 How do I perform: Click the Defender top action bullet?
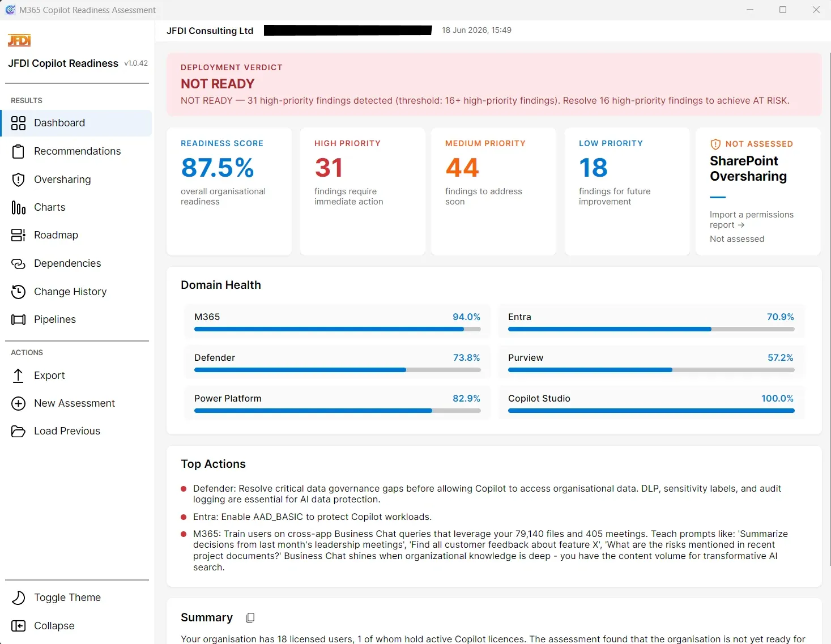pyautogui.click(x=184, y=489)
